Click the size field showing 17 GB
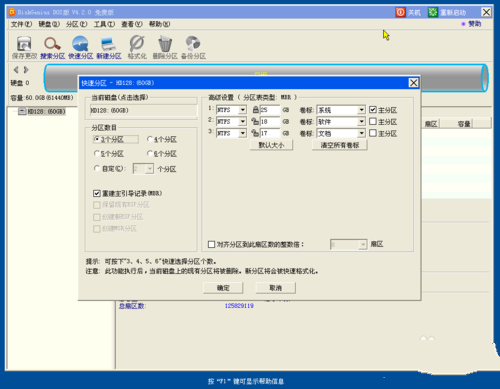This screenshot has width=500, height=389. click(x=270, y=133)
